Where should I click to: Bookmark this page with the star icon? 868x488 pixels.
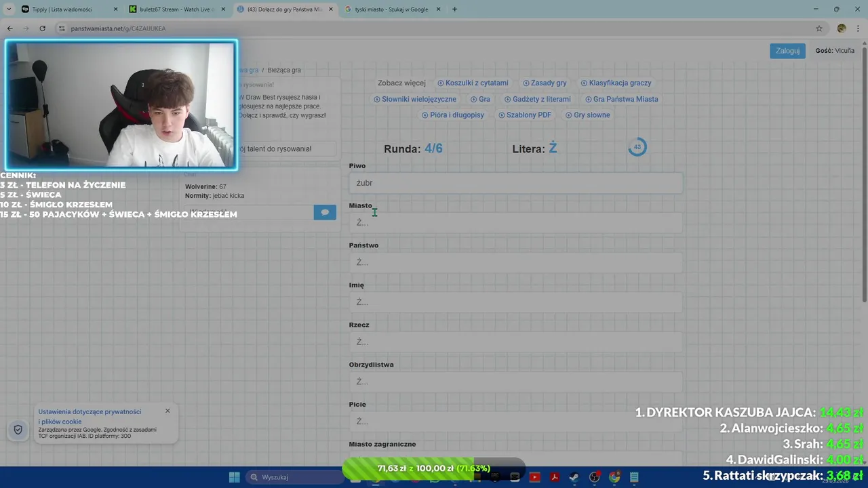tap(818, 28)
